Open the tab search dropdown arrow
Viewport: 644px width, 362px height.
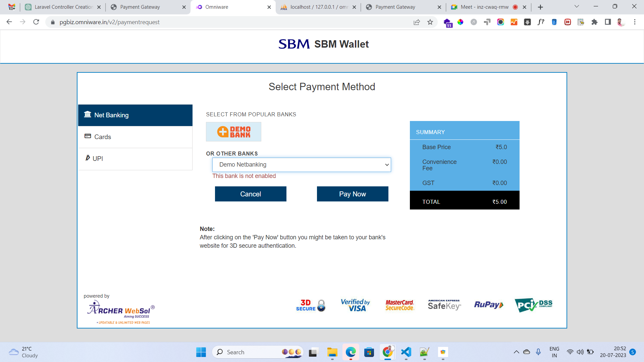(577, 6)
